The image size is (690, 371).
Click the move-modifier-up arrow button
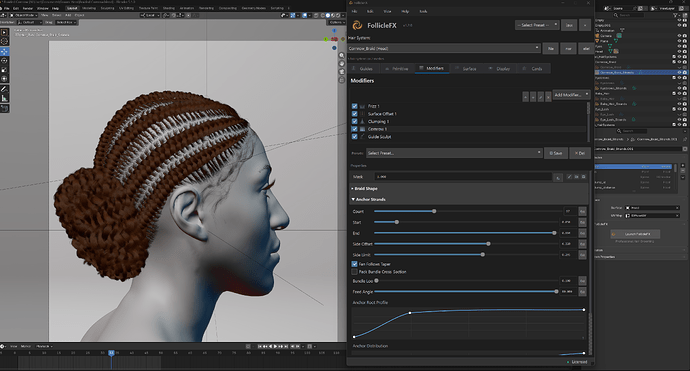click(x=525, y=96)
